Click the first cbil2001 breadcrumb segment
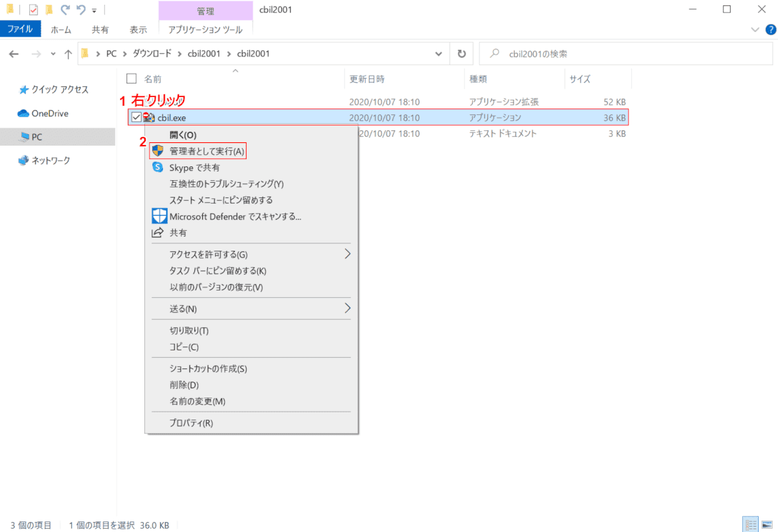Screen dimensions: 778x532 click(x=204, y=54)
